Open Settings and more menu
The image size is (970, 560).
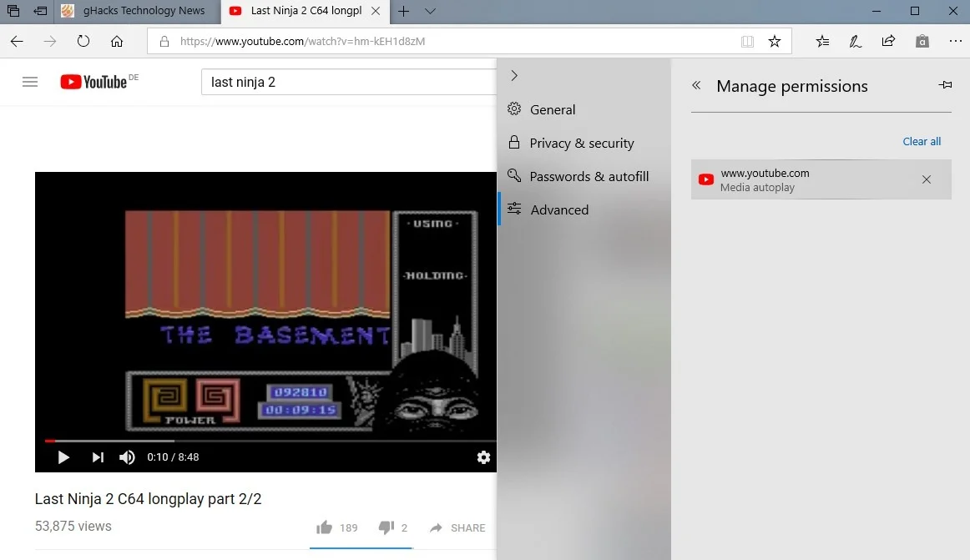point(955,42)
